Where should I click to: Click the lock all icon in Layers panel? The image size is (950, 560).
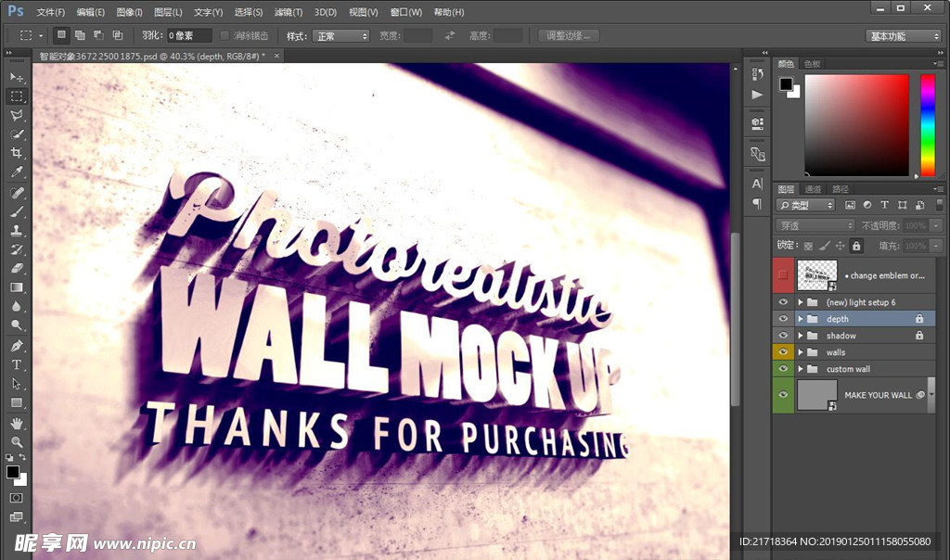tap(856, 246)
